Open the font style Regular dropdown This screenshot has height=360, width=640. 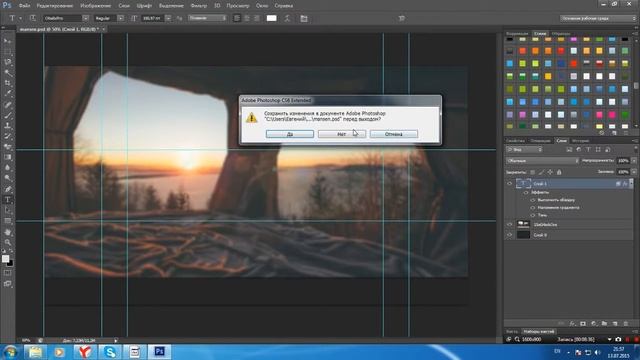(x=120, y=18)
